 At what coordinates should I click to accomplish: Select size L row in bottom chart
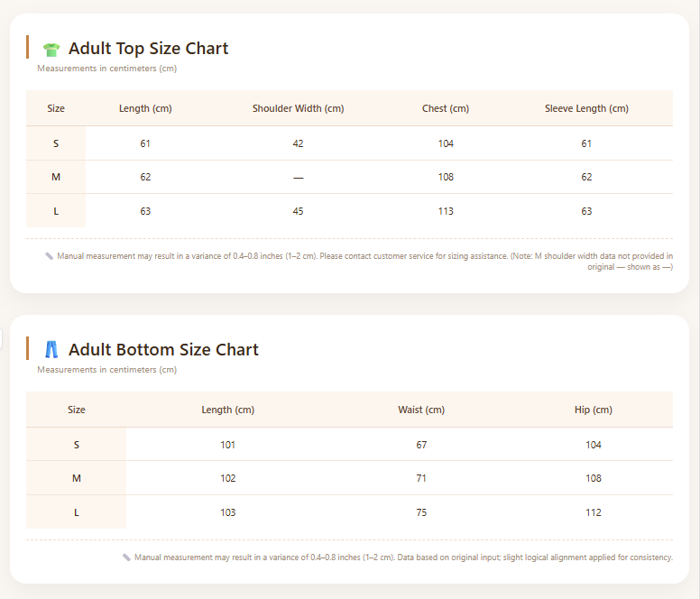click(x=350, y=512)
